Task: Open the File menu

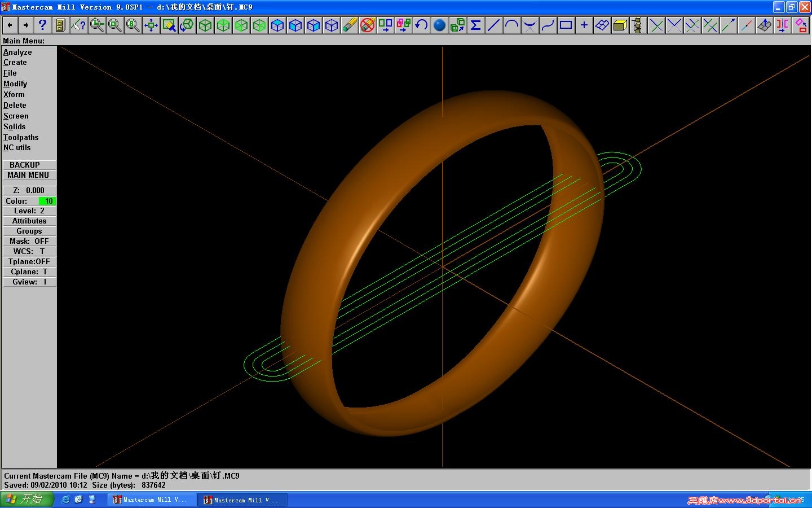Action: pos(10,73)
